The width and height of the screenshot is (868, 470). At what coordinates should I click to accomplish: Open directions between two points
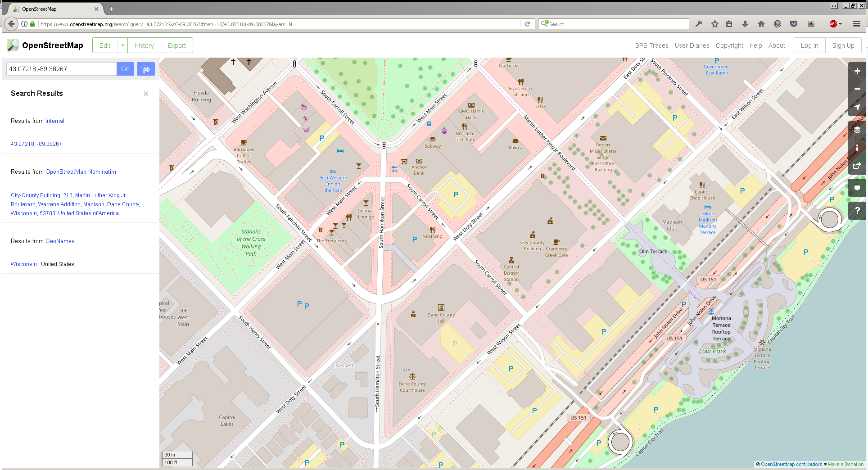[x=146, y=69]
